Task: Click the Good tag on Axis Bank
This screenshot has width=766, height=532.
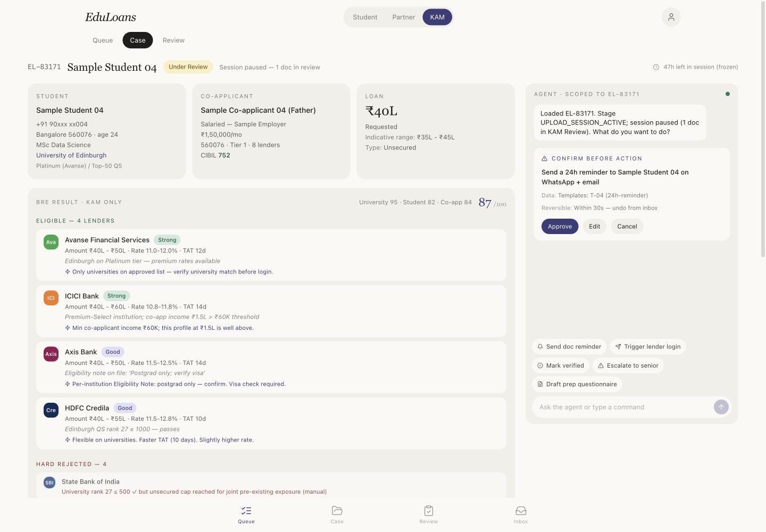Action: coord(113,352)
